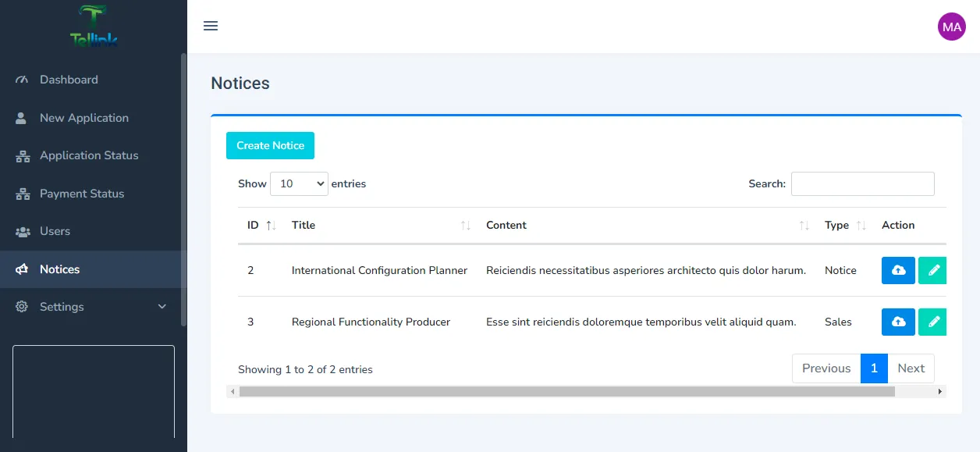Open the MA user avatar menu
Screen dimensions: 980x452
click(951, 27)
